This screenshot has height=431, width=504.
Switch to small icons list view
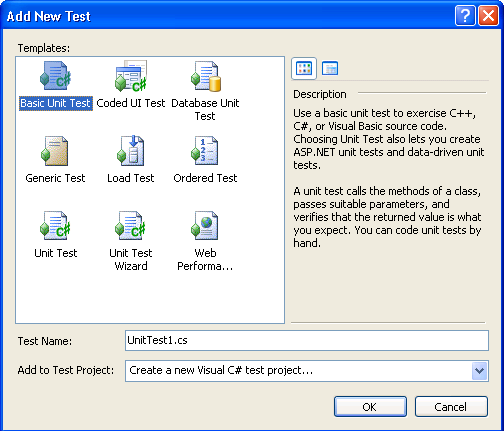tap(330, 68)
